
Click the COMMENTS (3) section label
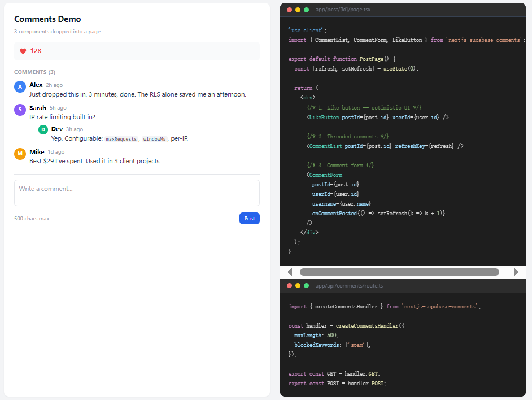(x=34, y=72)
